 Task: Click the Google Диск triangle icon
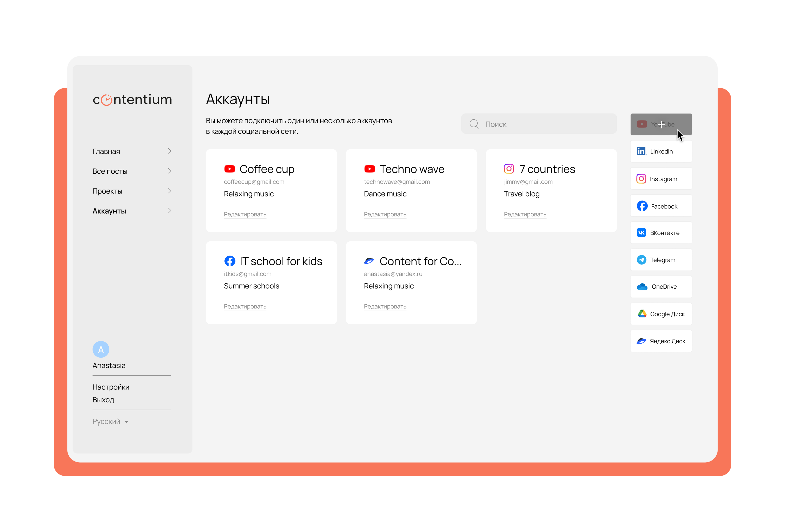[642, 313]
